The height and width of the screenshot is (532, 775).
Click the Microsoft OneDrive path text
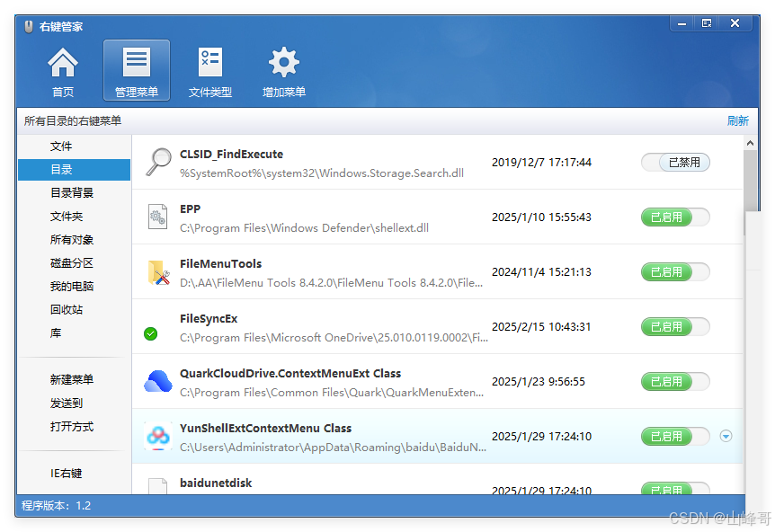[x=334, y=338]
